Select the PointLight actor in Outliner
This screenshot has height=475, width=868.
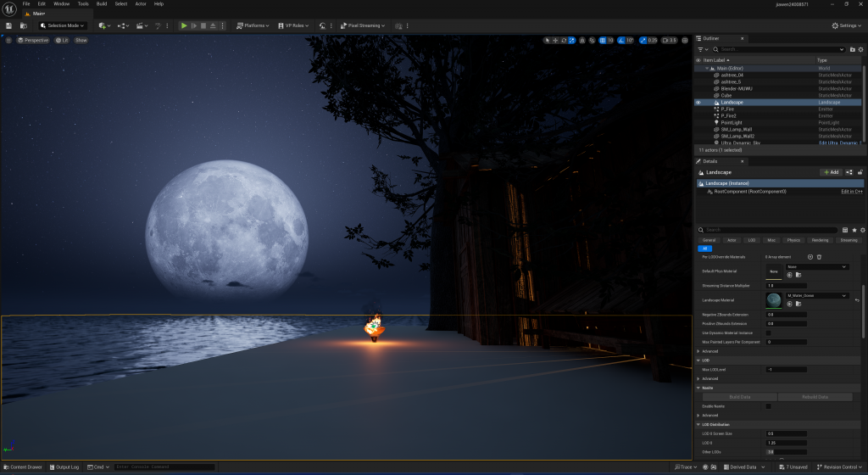pos(732,122)
